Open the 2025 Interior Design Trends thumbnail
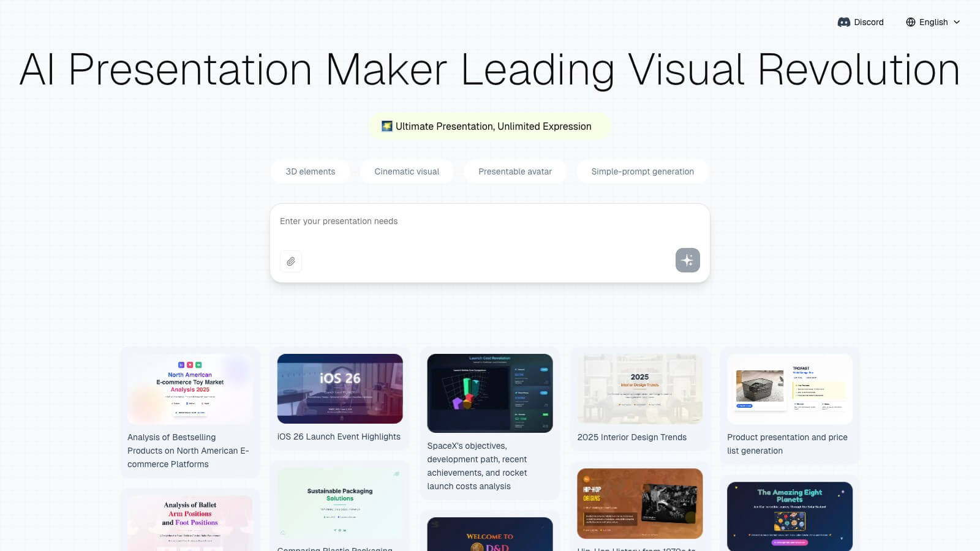The image size is (980, 551). [x=639, y=389]
